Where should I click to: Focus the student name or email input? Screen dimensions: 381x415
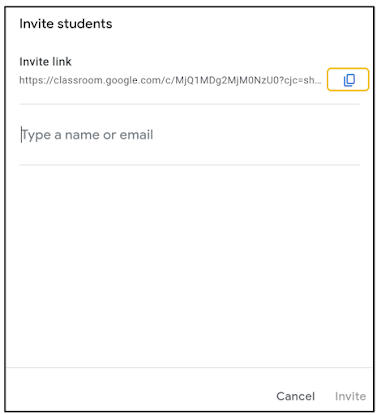(189, 135)
